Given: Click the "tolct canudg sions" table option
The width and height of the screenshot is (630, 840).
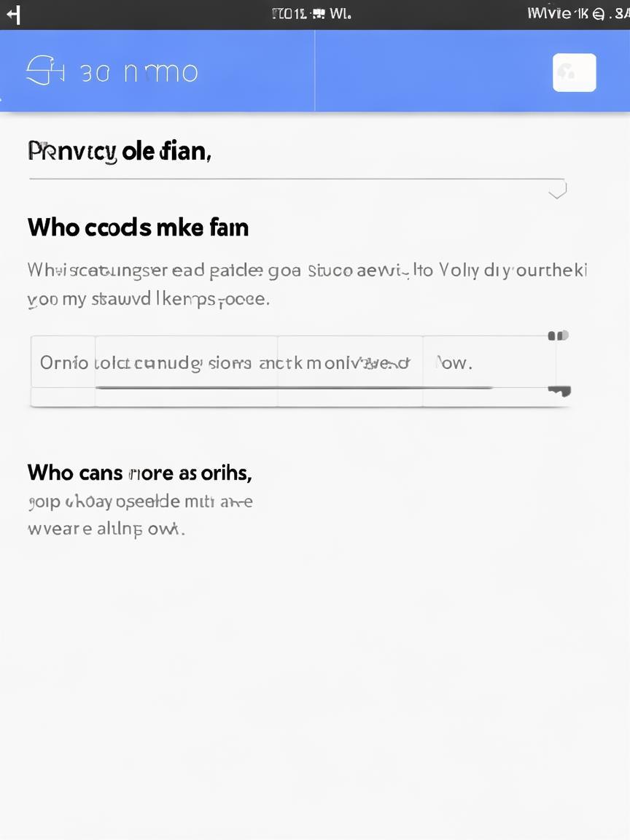Looking at the screenshot, I should tap(186, 362).
